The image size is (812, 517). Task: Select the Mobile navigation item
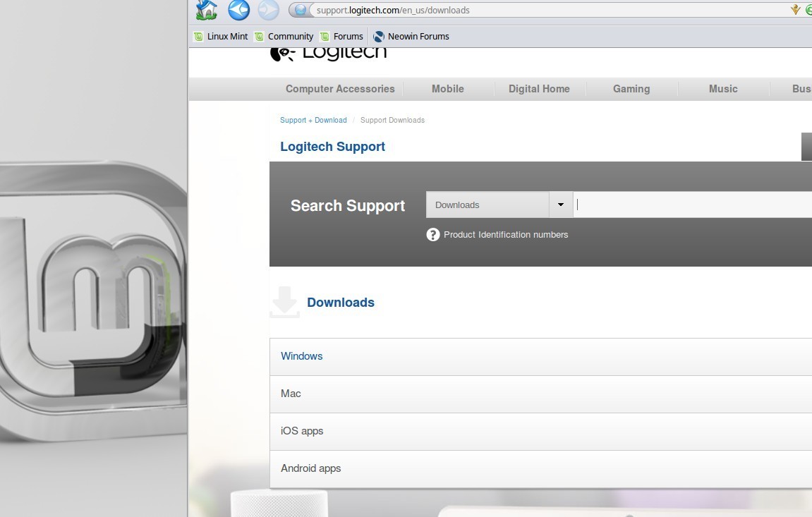tap(448, 89)
